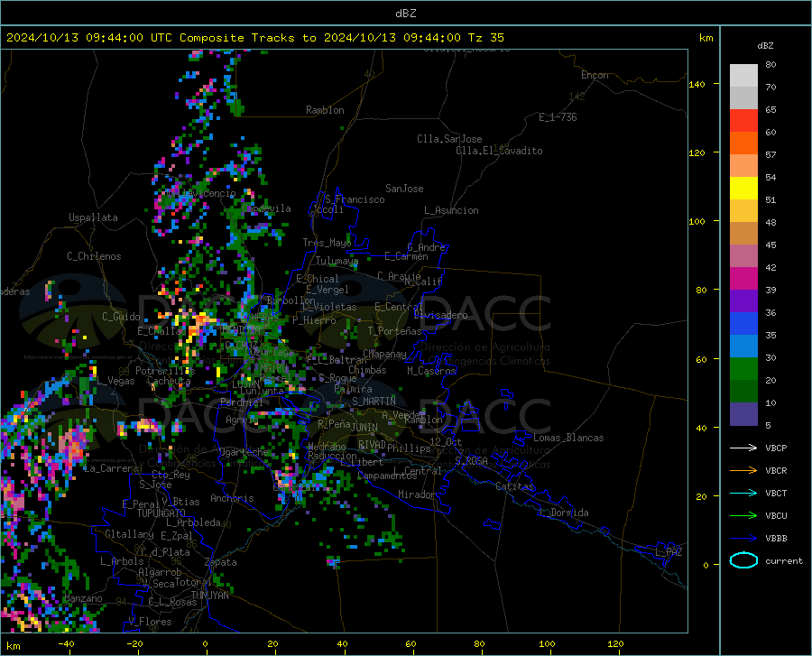This screenshot has width=812, height=656.
Task: Click the L_Vegas place label
Action: 115,381
